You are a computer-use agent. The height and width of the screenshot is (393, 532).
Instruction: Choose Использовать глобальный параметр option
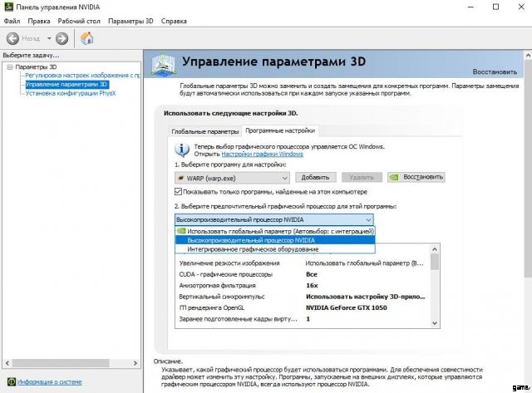(x=275, y=231)
